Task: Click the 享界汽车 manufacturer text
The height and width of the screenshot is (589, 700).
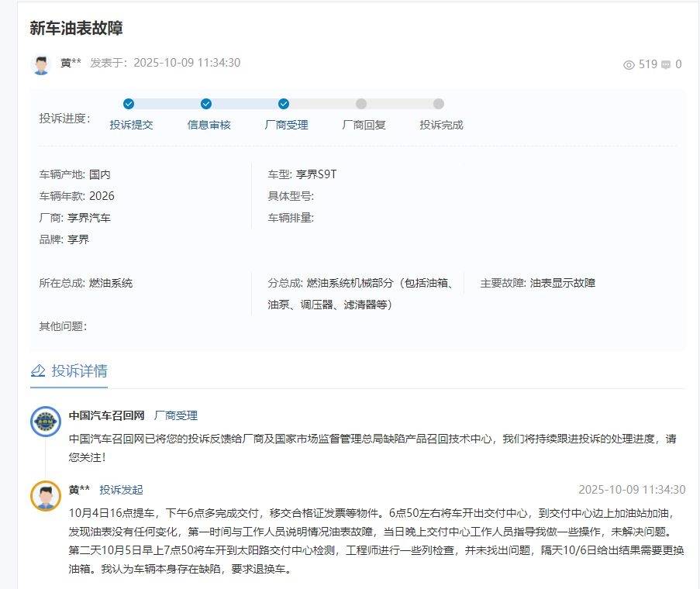Action: point(89,218)
